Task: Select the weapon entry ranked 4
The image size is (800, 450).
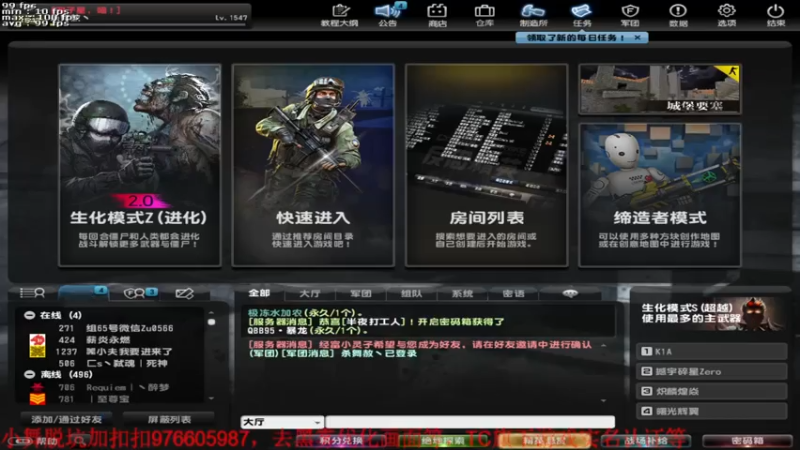Action: (712, 411)
